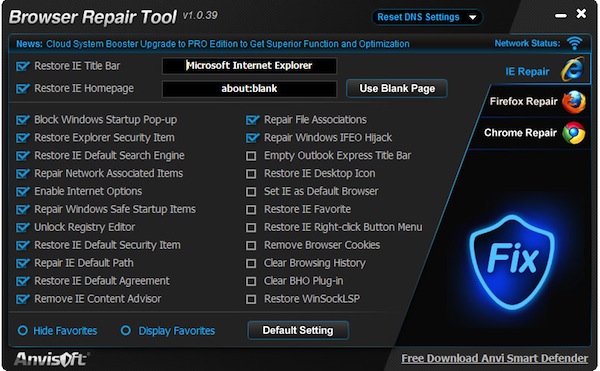Check Restore IE Favorite
Viewport: 600px width, 371px height.
coord(251,210)
